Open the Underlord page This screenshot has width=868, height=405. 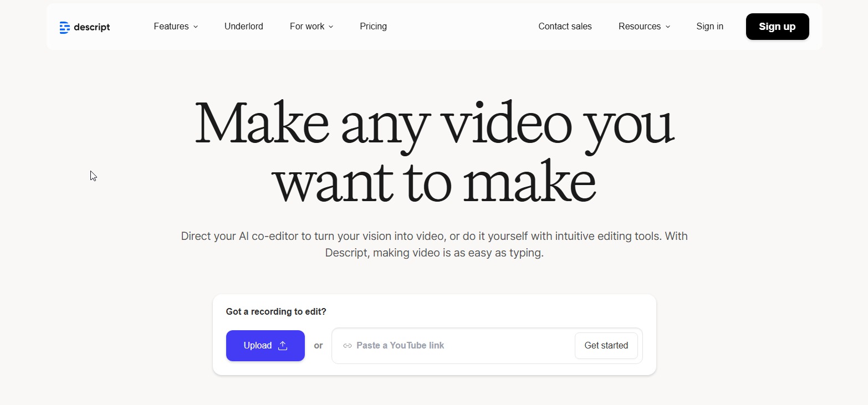tap(244, 27)
